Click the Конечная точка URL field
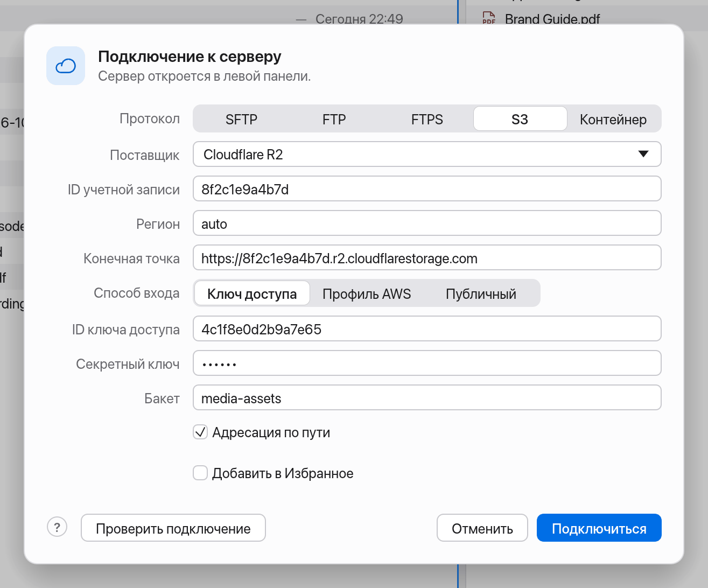Image resolution: width=708 pixels, height=588 pixels. pyautogui.click(x=427, y=258)
